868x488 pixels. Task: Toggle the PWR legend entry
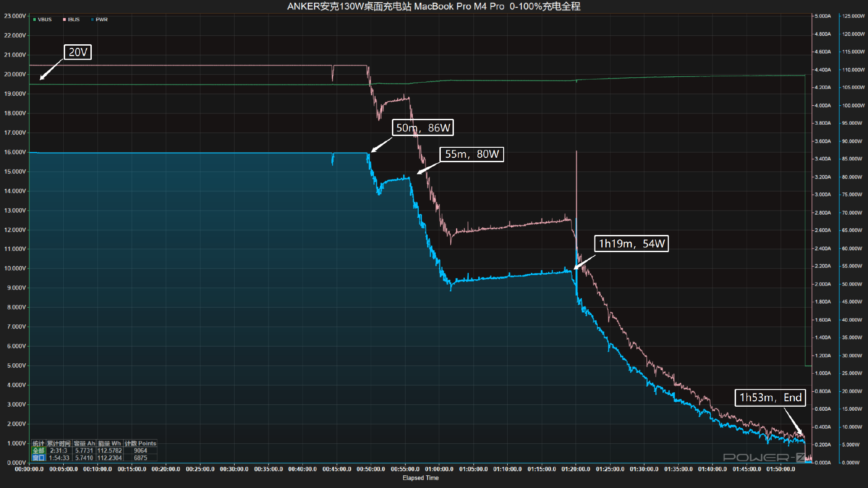pyautogui.click(x=99, y=19)
